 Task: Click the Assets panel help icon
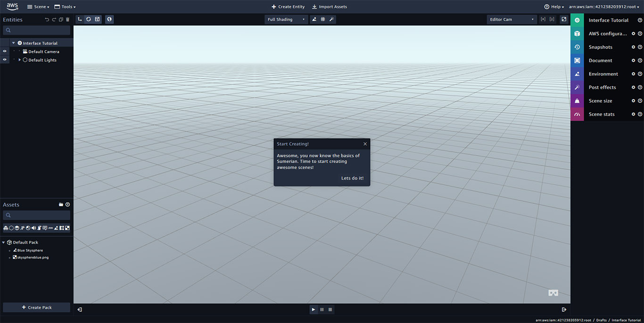pos(67,205)
